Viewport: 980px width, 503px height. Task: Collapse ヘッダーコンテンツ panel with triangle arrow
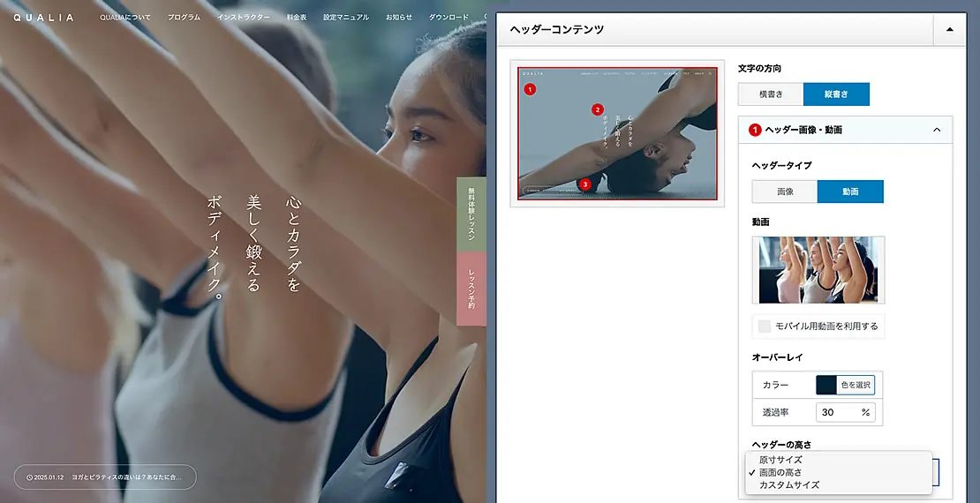click(x=949, y=29)
